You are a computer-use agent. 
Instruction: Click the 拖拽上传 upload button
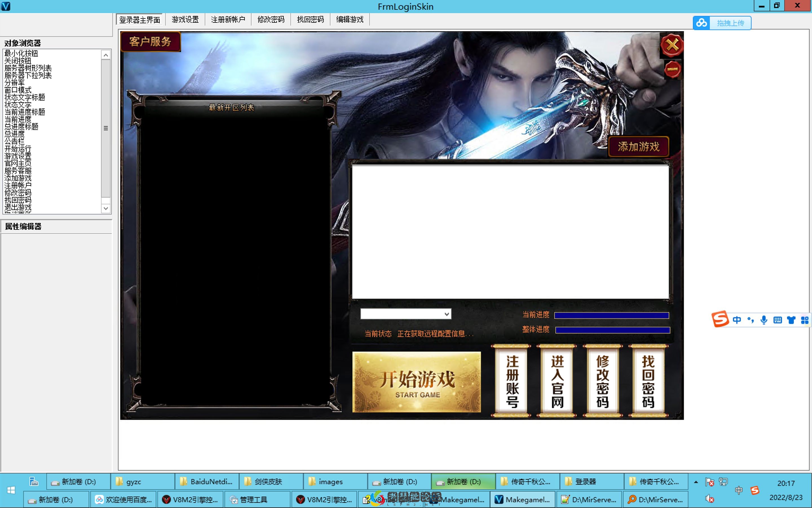pos(730,23)
